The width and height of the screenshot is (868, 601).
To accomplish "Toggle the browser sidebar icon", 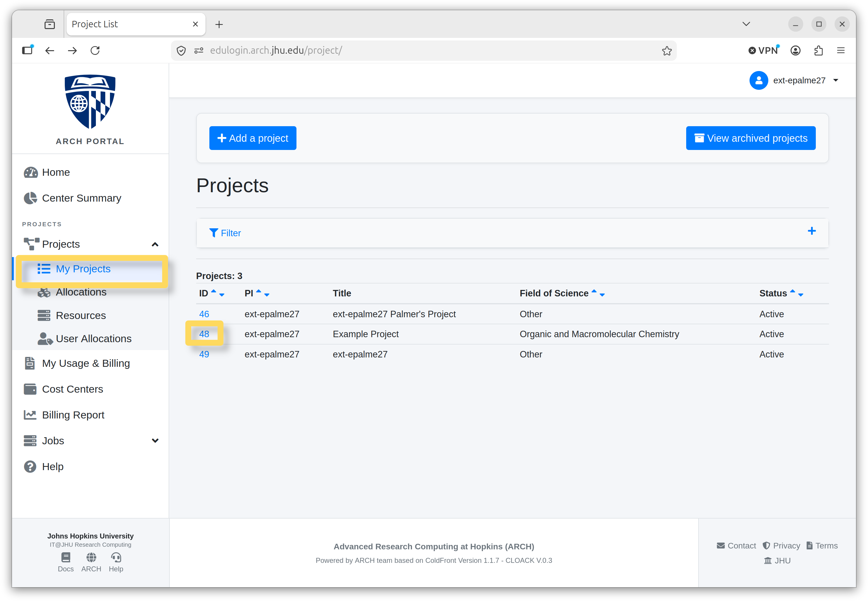I will [x=28, y=50].
